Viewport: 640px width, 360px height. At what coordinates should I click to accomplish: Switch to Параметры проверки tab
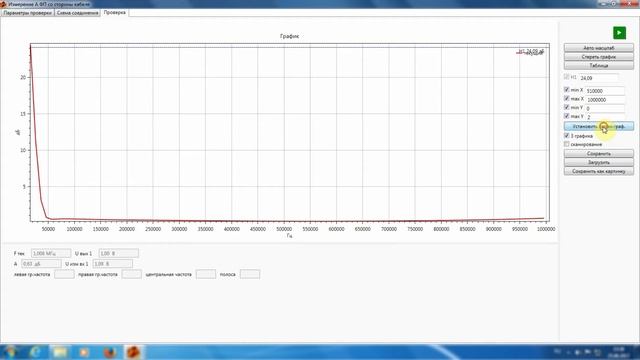point(27,13)
